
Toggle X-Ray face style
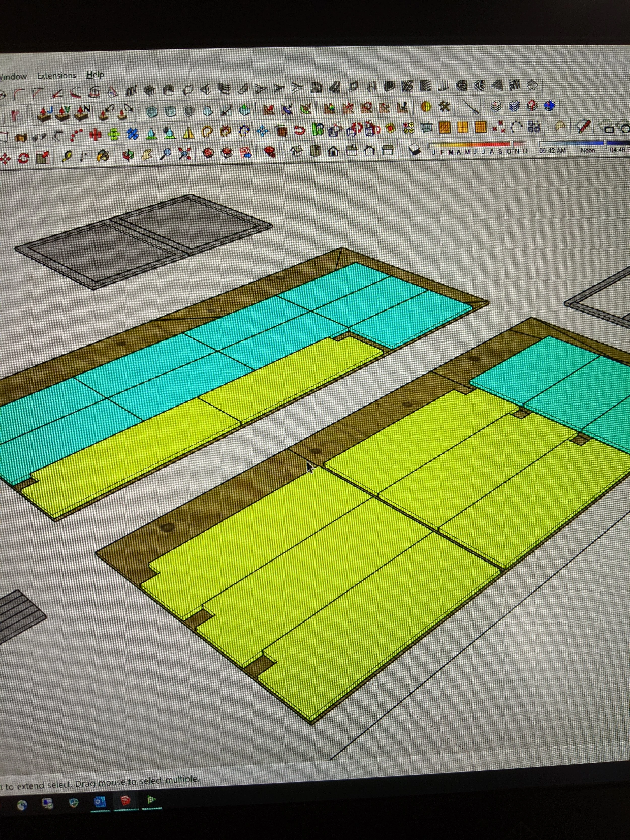151,112
